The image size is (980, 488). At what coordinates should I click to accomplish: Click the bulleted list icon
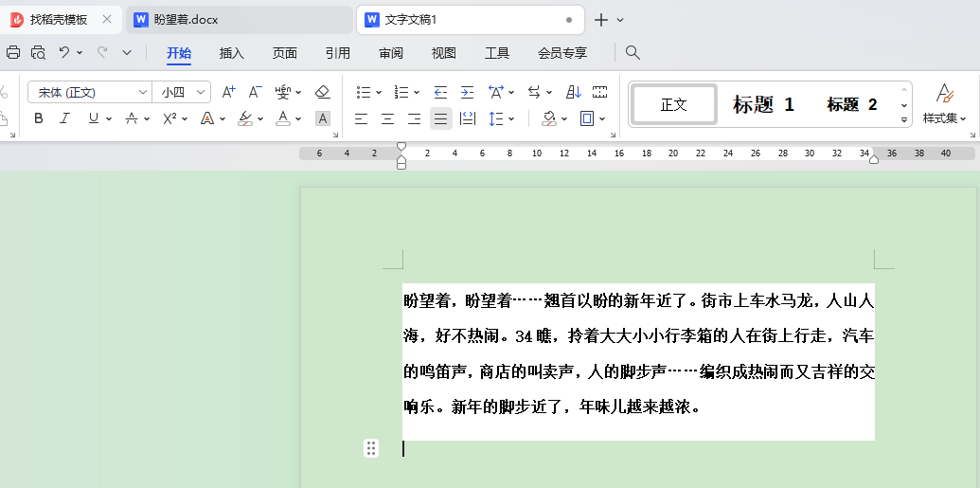click(364, 93)
